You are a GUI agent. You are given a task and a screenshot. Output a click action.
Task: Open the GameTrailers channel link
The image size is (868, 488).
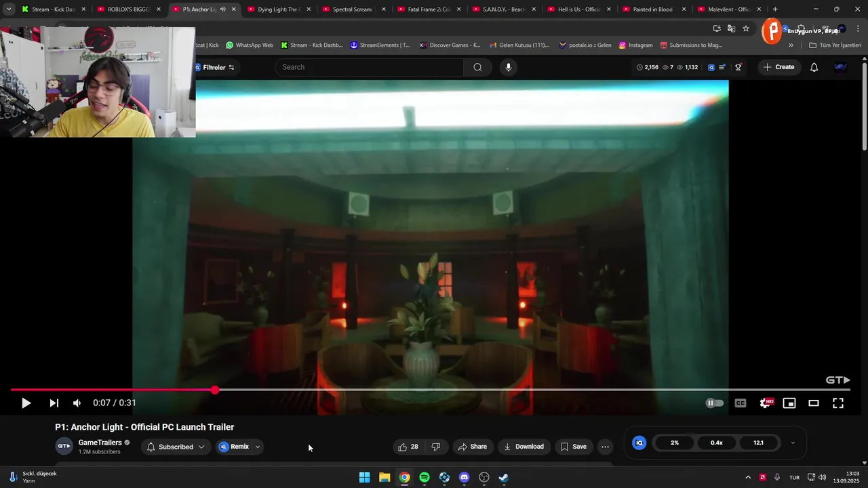pyautogui.click(x=100, y=443)
